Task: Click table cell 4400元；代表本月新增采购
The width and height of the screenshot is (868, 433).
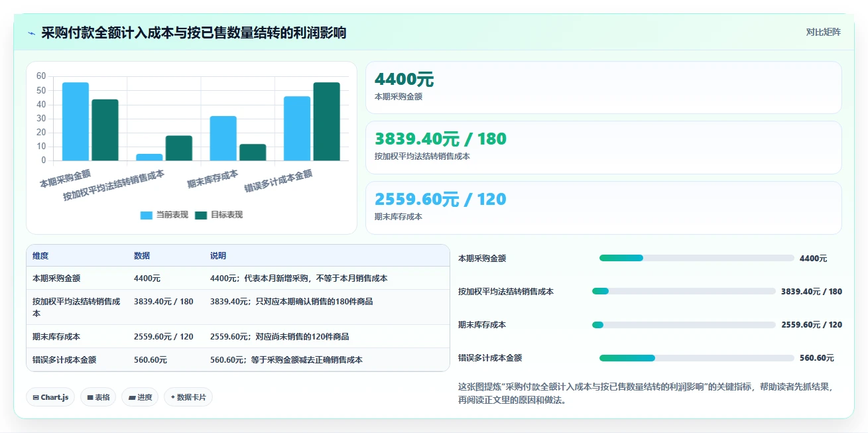Action: click(x=299, y=278)
